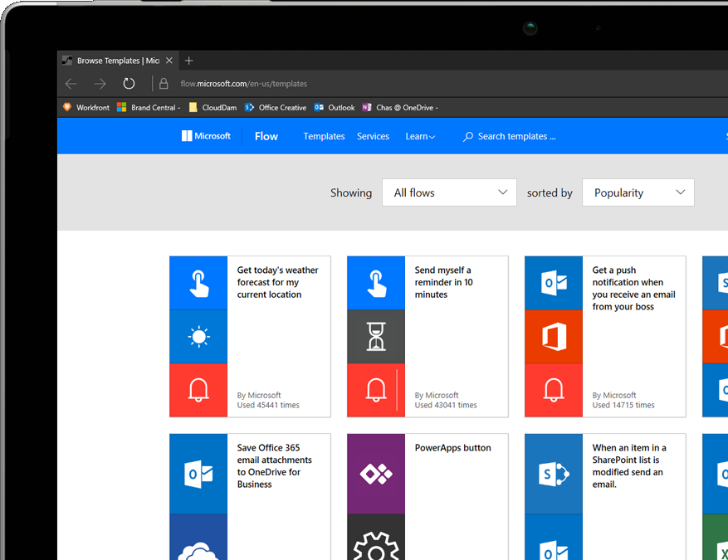Click the "Showing" filter label
The width and height of the screenshot is (728, 560).
[351, 193]
